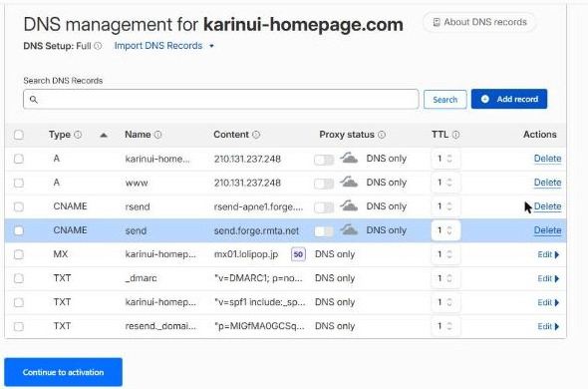588x389 pixels.
Task: Click info icon next to TTL header
Action: point(455,135)
